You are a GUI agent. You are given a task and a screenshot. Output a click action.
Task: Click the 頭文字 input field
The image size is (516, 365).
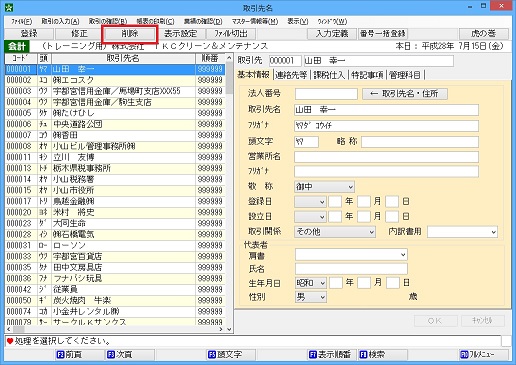point(306,142)
